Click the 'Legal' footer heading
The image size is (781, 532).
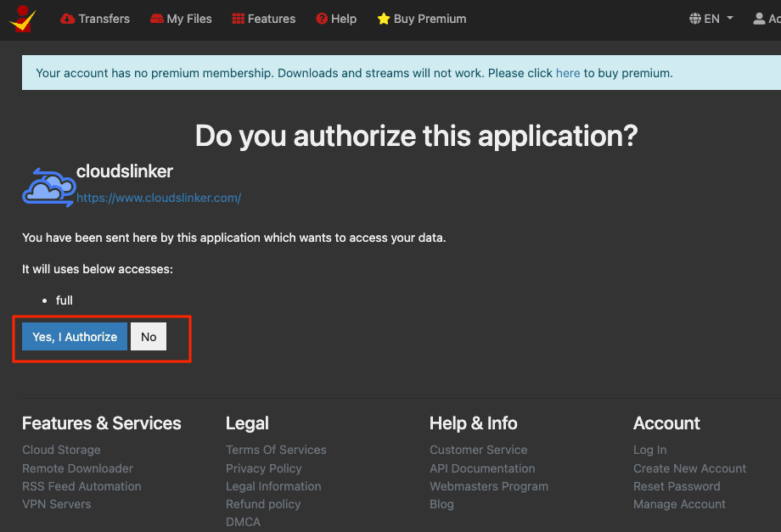click(247, 423)
